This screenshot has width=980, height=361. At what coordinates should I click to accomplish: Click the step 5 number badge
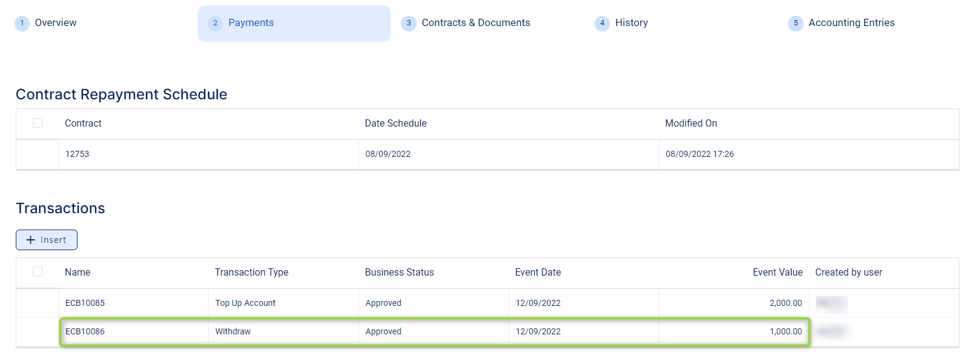(796, 23)
